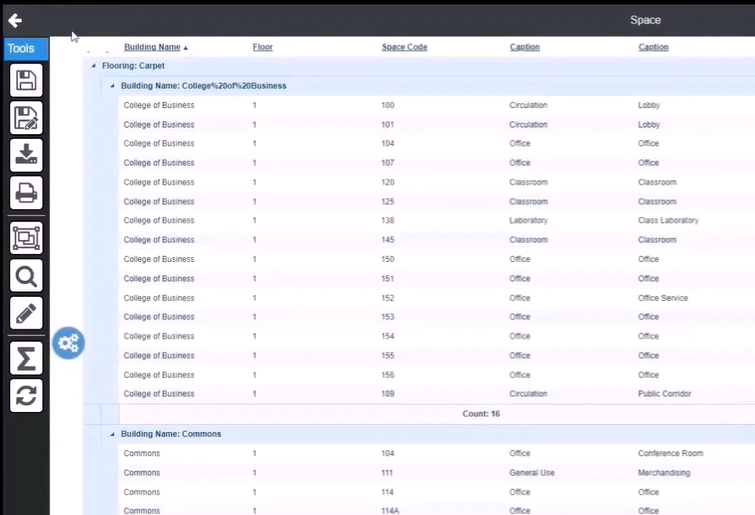Click the Count: 16 summary text
Screen dimensions: 755x515
coord(481,414)
